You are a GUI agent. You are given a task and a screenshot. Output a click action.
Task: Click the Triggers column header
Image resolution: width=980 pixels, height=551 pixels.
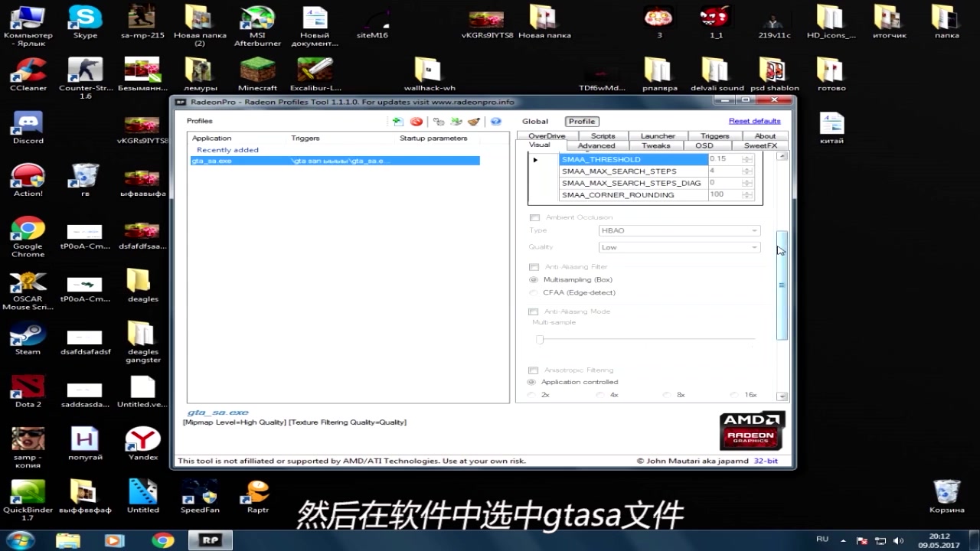[305, 139]
